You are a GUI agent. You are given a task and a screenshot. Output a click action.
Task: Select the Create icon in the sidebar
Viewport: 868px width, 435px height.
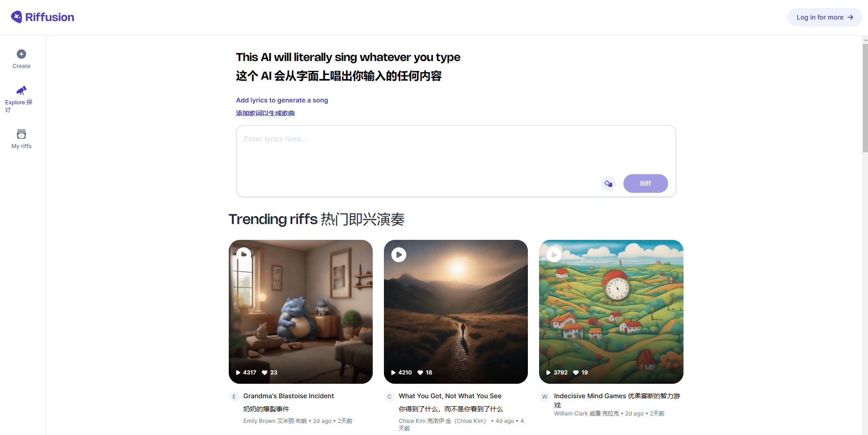click(21, 54)
